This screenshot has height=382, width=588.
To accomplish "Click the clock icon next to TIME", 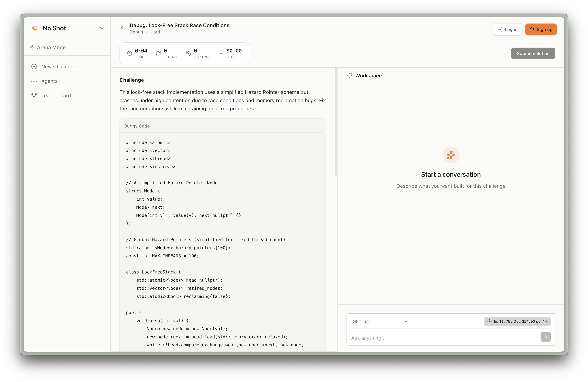I will click(129, 53).
